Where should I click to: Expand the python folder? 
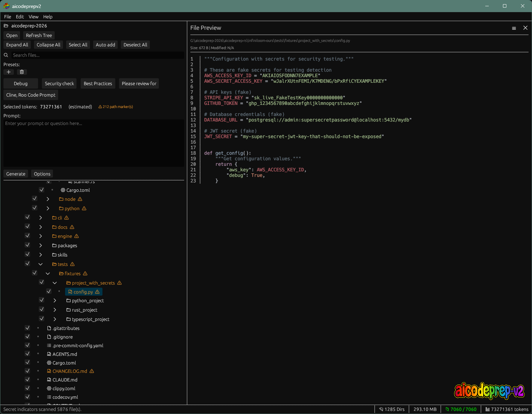(x=48, y=208)
